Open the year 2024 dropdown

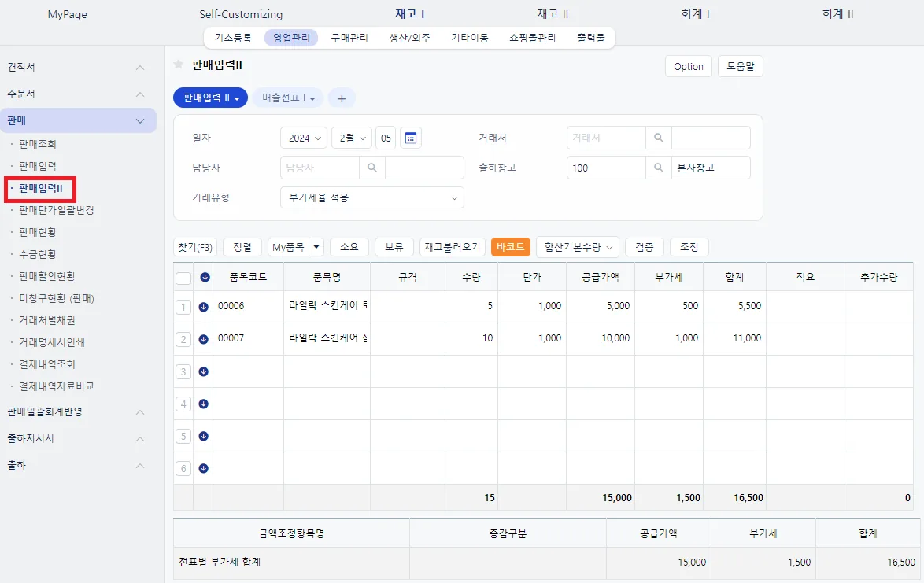pos(304,138)
